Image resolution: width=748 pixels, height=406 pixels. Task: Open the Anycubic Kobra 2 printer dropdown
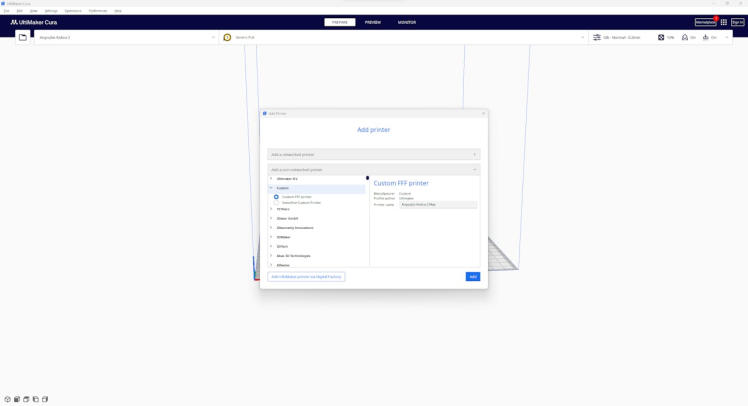[126, 37]
